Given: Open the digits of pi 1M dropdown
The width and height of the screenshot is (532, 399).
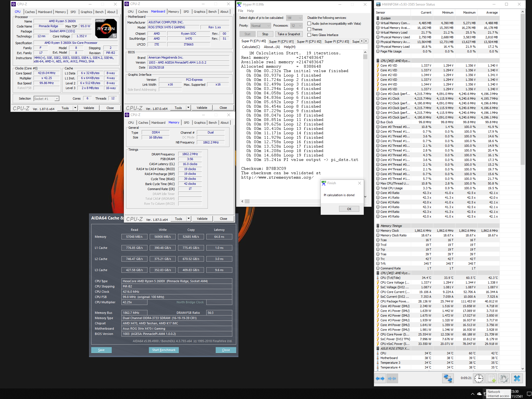Looking at the screenshot, I should [294, 18].
